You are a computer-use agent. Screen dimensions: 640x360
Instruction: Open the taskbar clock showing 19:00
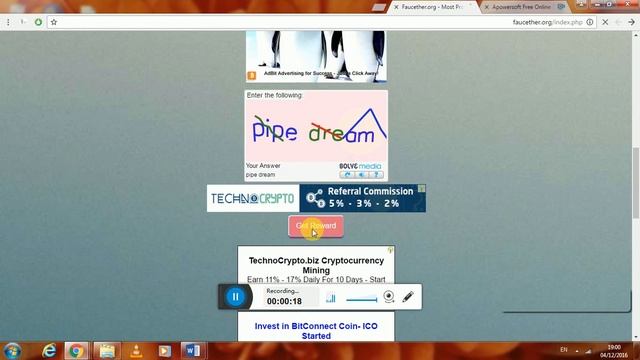click(x=614, y=351)
